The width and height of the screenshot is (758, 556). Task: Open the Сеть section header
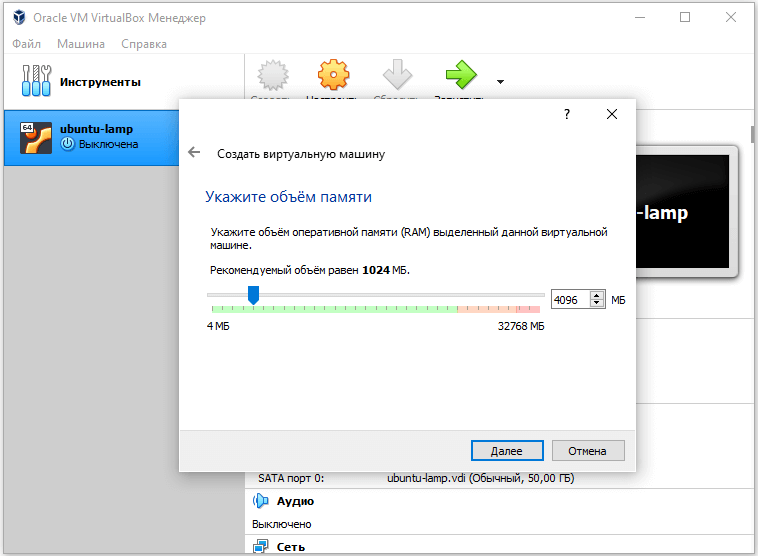pos(291,547)
